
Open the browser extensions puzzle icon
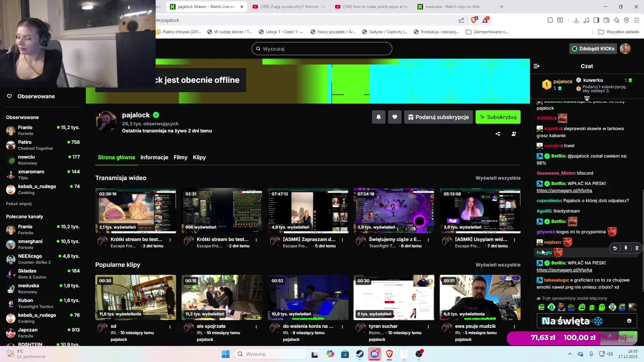click(x=550, y=20)
